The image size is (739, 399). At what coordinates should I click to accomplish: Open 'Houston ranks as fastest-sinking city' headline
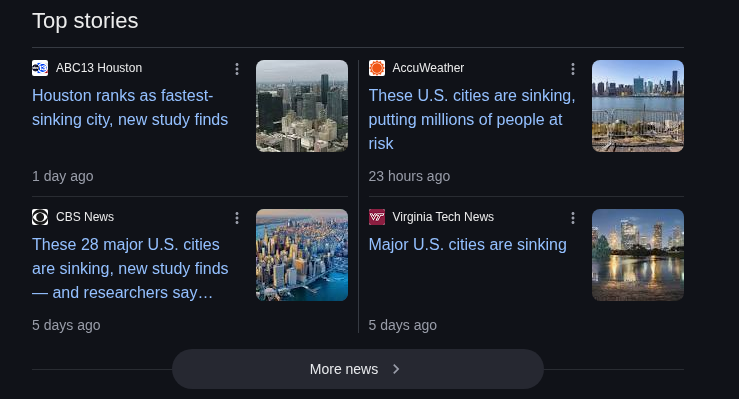pos(130,107)
